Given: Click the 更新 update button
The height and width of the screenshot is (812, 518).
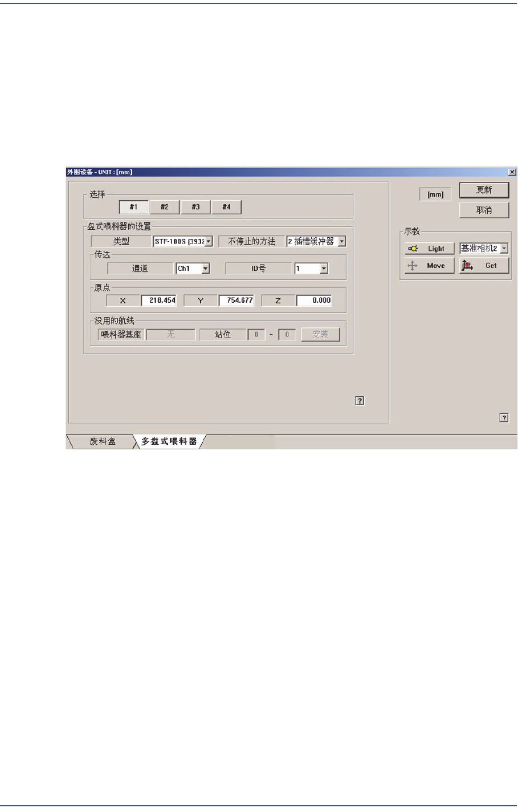Looking at the screenshot, I should pos(484,190).
